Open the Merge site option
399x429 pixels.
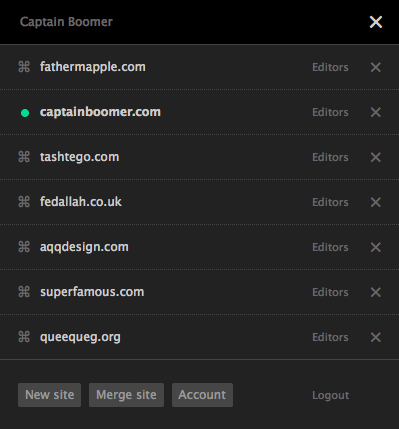[x=126, y=395]
